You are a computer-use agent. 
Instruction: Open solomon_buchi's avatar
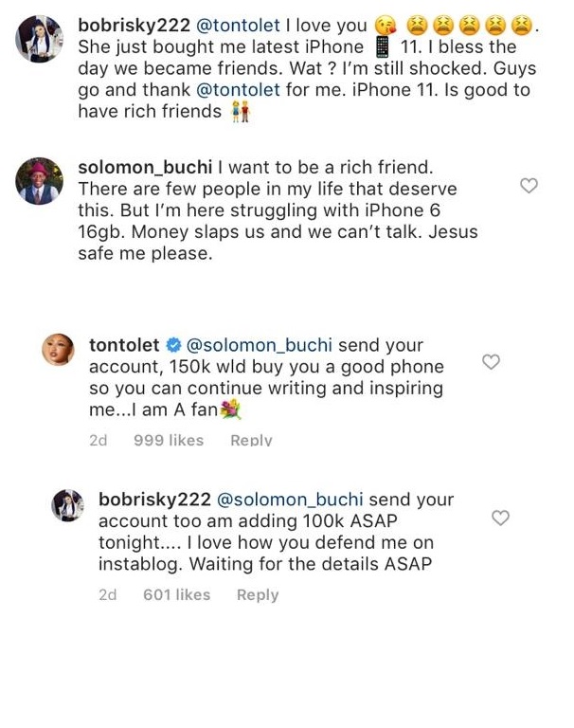click(x=40, y=180)
